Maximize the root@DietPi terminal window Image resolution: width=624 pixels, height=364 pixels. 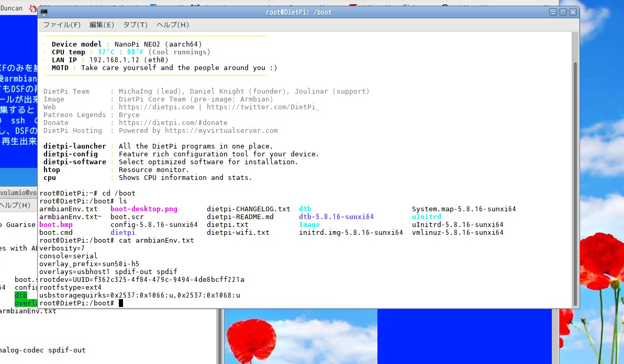(x=563, y=12)
